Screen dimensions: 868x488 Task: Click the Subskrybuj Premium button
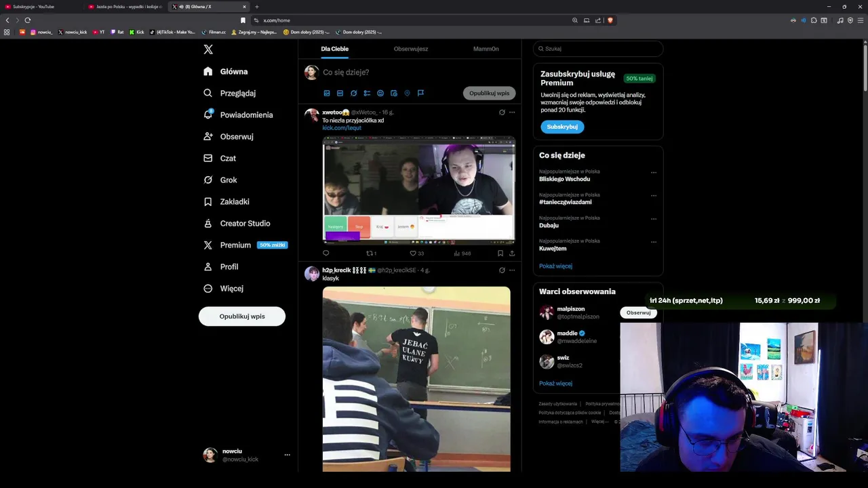click(562, 127)
